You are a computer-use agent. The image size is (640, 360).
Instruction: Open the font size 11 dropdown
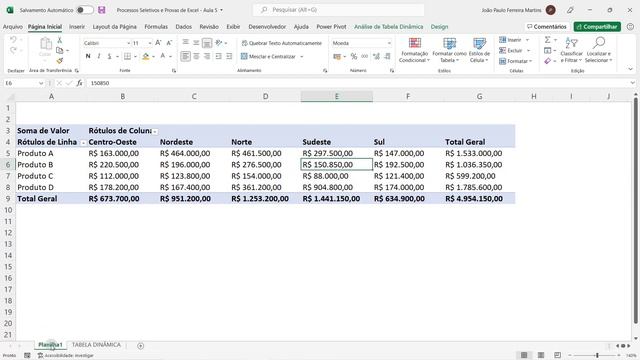tap(150, 43)
